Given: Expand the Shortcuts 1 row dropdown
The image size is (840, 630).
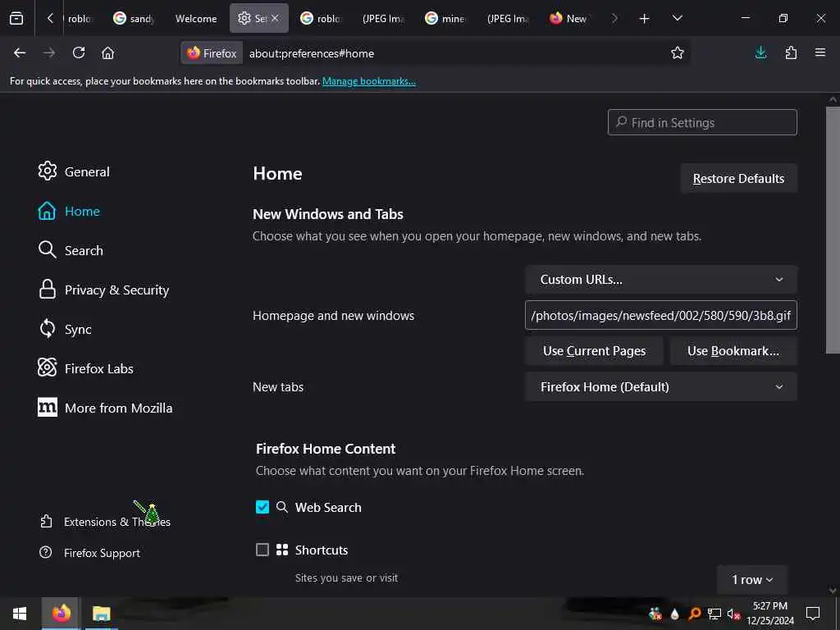Looking at the screenshot, I should pyautogui.click(x=752, y=580).
